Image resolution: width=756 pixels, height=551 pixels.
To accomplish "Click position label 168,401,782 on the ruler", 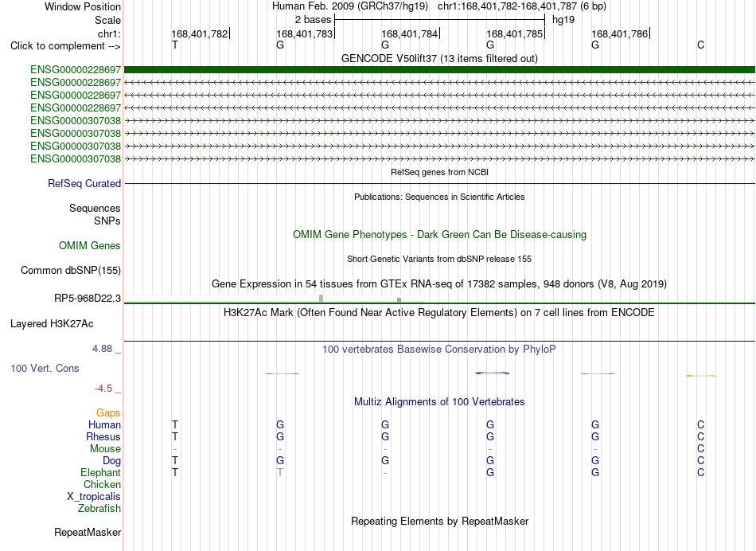I will (200, 33).
